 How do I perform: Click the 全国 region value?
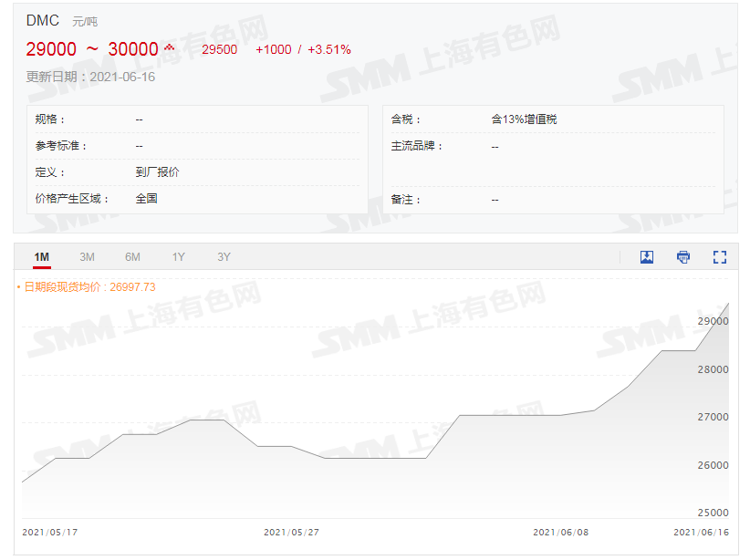(x=146, y=199)
